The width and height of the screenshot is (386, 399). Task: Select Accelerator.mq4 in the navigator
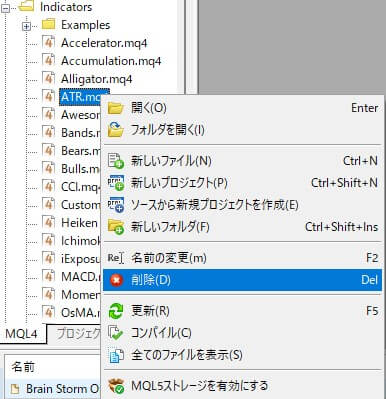click(x=104, y=43)
